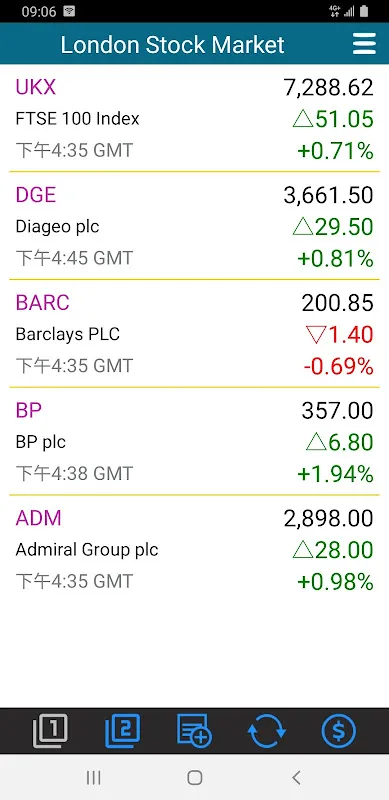The image size is (389, 800).
Task: Tap the ADM ticker symbol
Action: pyautogui.click(x=38, y=518)
